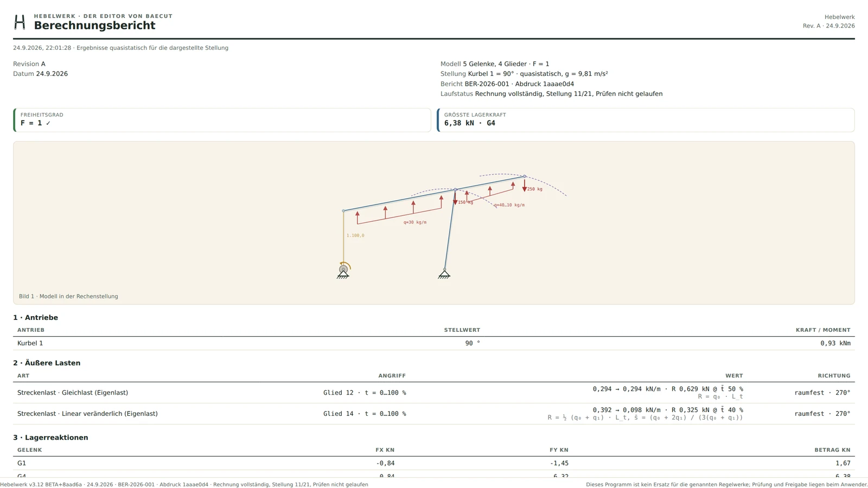
Task: Click the Revision A line
Action: 29,64
